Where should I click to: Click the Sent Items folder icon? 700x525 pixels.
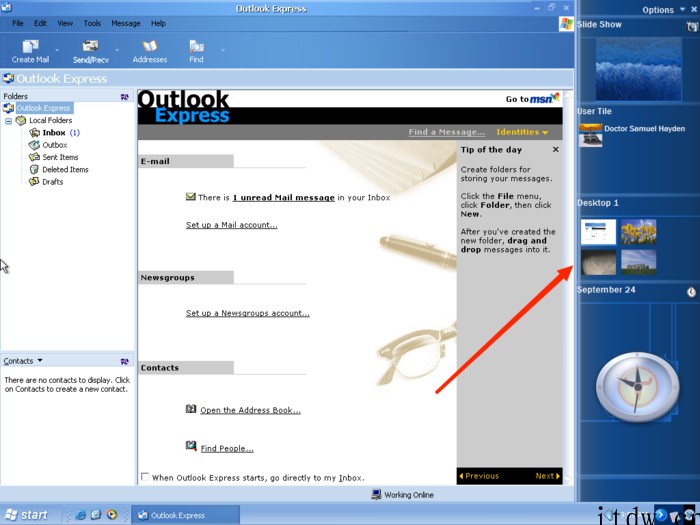[34, 157]
